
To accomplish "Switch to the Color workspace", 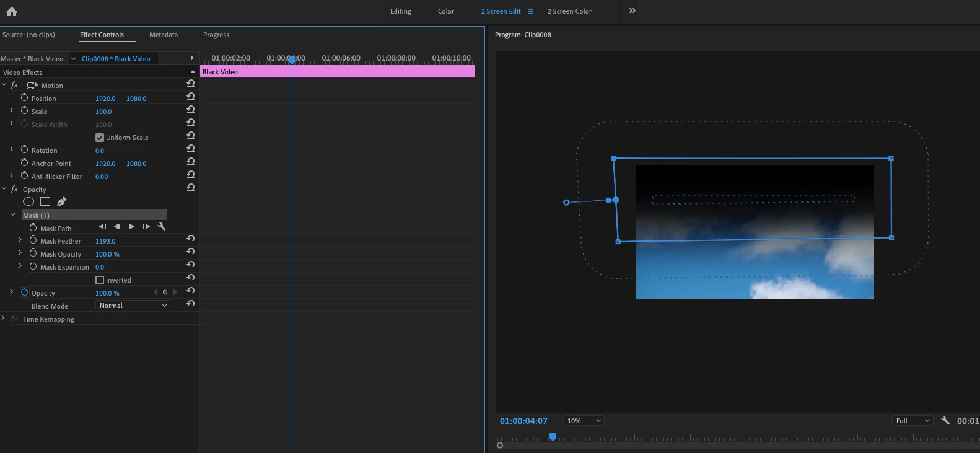I will click(x=446, y=11).
